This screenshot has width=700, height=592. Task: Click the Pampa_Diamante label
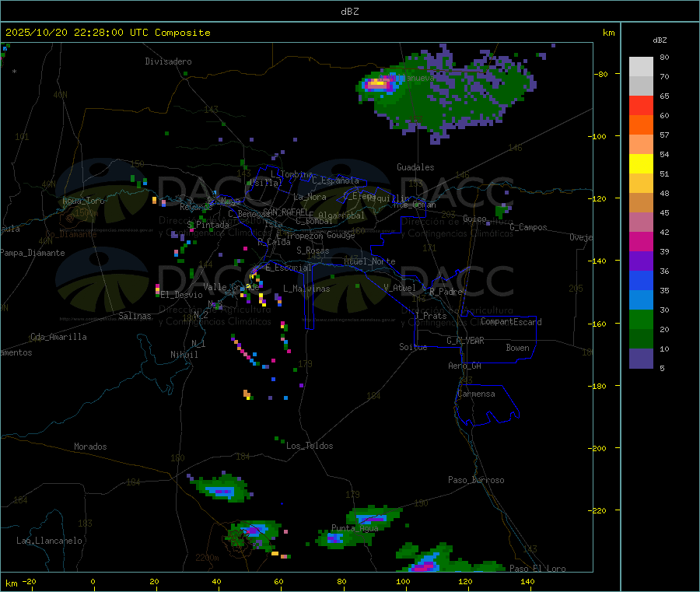pyautogui.click(x=33, y=253)
